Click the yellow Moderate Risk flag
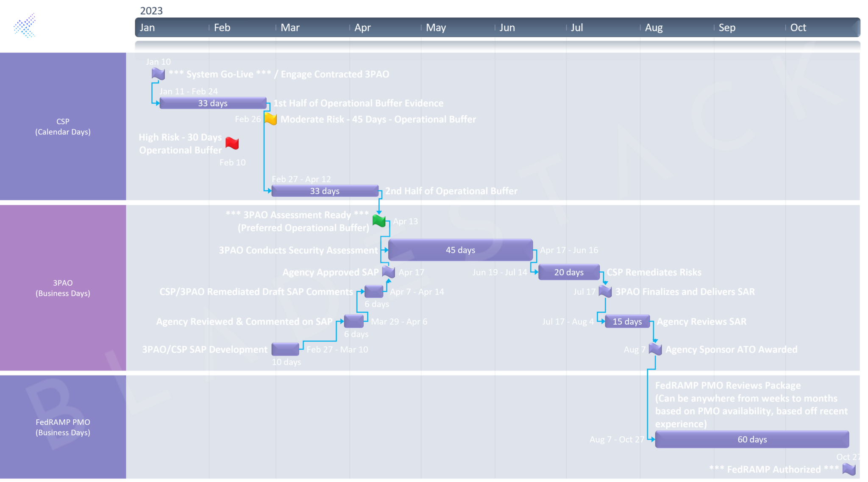The width and height of the screenshot is (868, 482). [x=270, y=119]
